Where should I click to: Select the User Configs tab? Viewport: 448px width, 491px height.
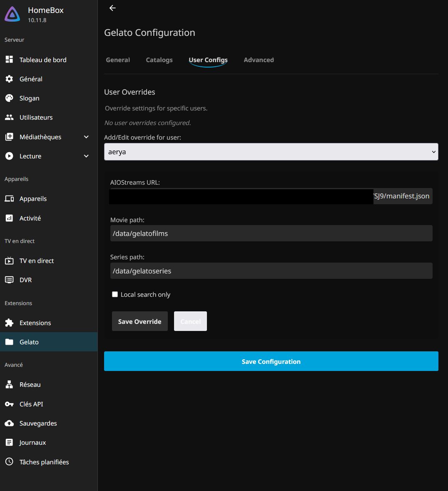pos(208,60)
